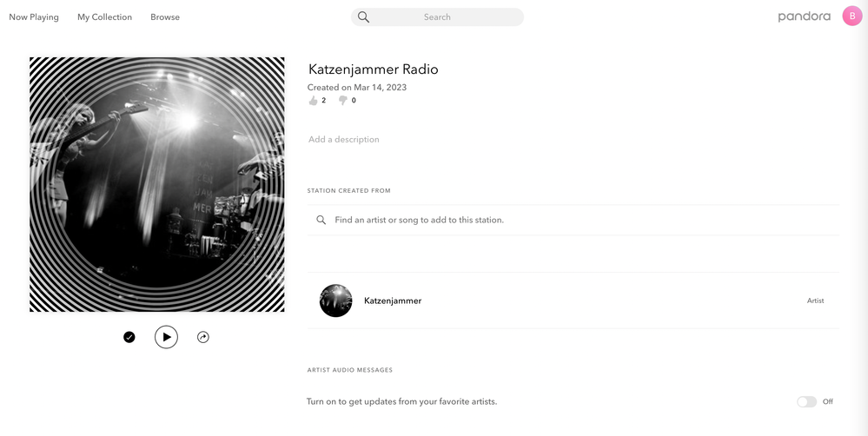868x436 pixels.
Task: Click the top Search field
Action: pyautogui.click(x=437, y=17)
